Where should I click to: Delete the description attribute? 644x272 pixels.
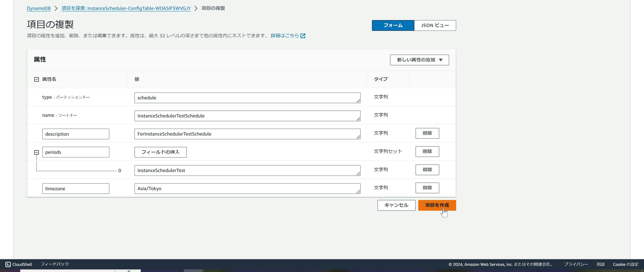tap(427, 133)
